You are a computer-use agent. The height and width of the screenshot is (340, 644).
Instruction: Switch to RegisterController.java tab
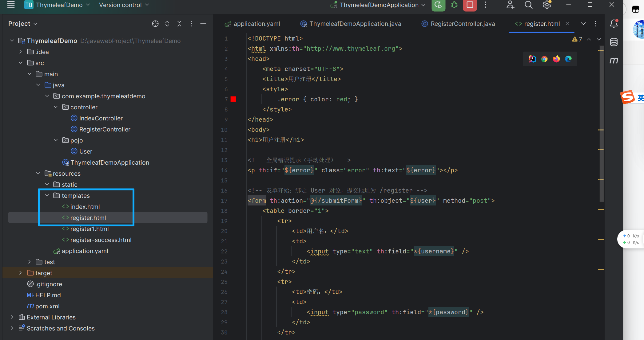[462, 24]
